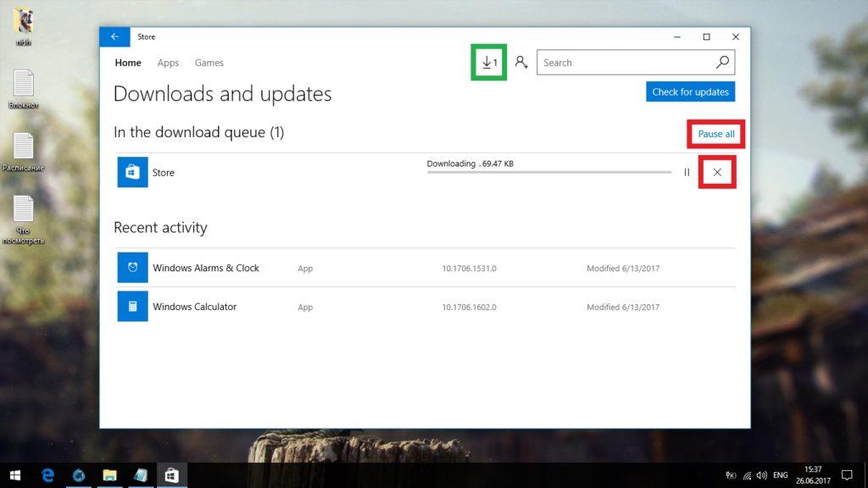Launch Microsoft Edge from the taskbar
This screenshot has height=488, width=868.
47,475
